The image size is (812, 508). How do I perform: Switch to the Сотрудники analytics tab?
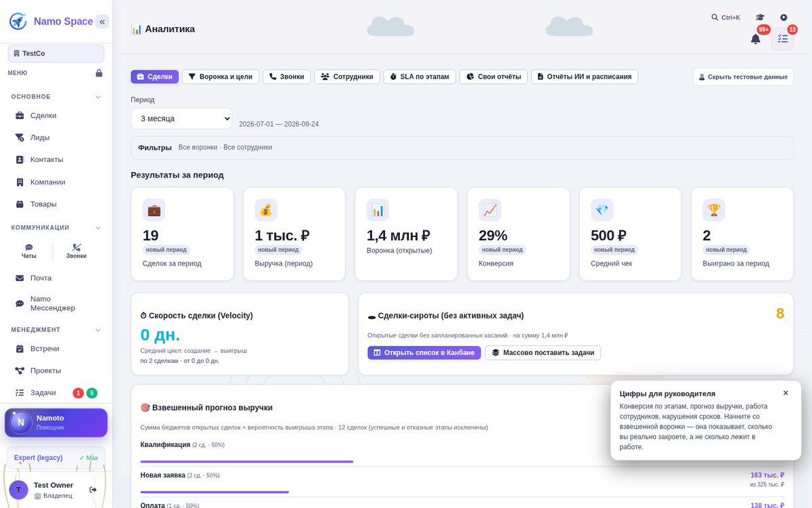coord(347,77)
